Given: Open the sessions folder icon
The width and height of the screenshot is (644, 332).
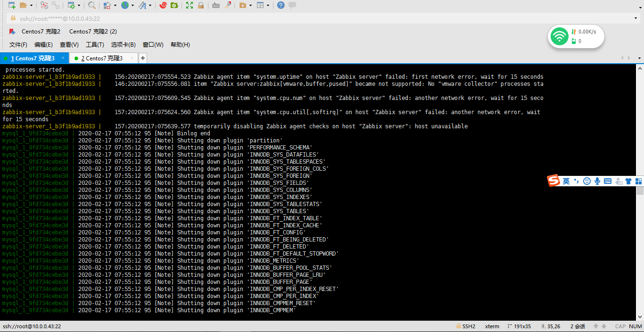Looking at the screenshot, I should (23, 5).
